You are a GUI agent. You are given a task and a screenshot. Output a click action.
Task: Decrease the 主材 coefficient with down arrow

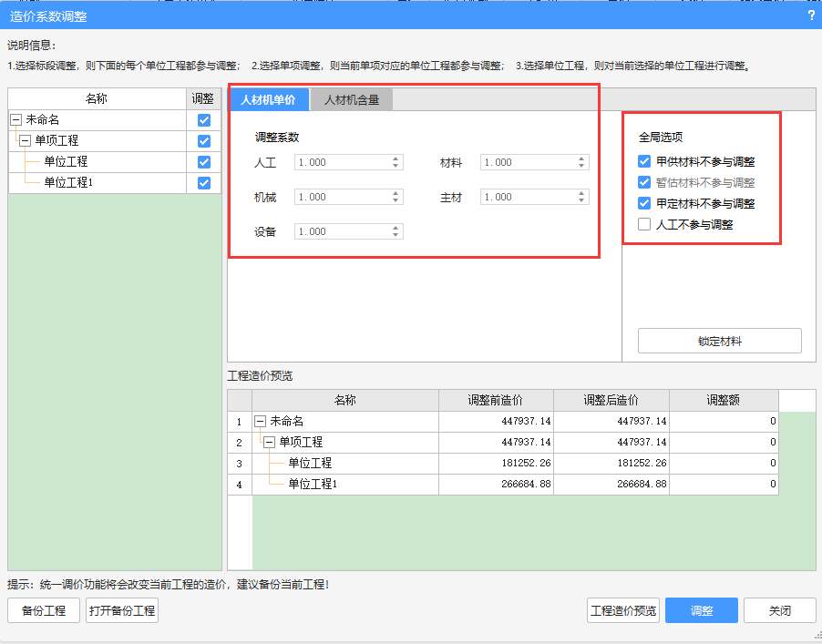coord(581,201)
